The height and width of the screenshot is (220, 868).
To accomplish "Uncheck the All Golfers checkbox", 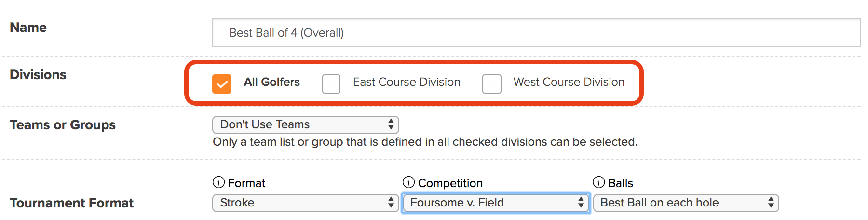I will [222, 83].
